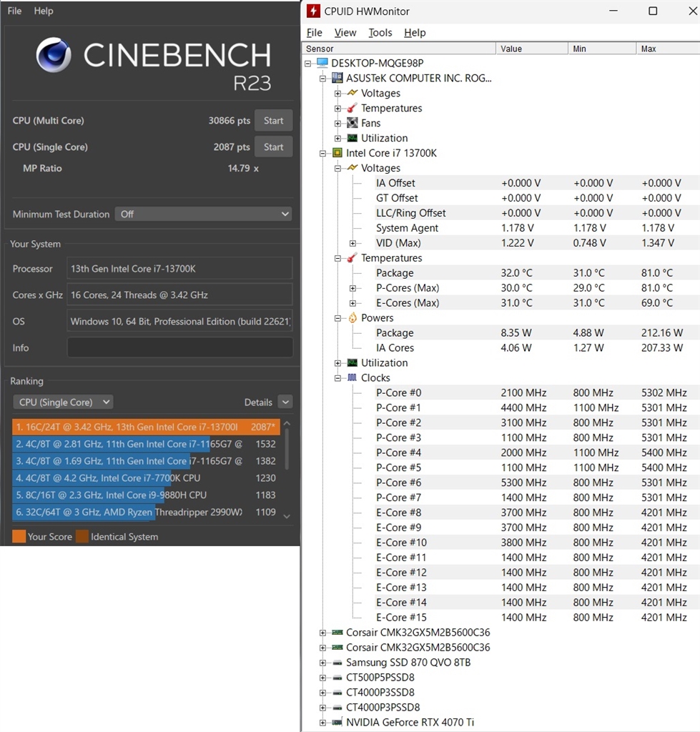Select the Core i7-7700K ranking entry
This screenshot has height=732, width=700.
[146, 478]
